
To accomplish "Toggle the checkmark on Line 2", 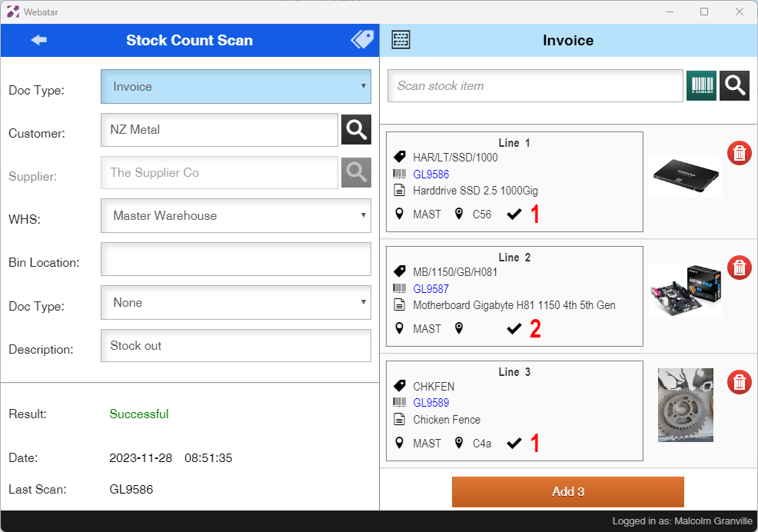I will pyautogui.click(x=514, y=329).
